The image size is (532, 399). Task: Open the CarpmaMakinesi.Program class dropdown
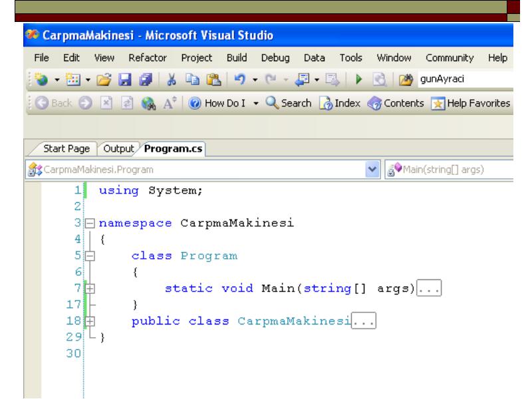tap(372, 169)
